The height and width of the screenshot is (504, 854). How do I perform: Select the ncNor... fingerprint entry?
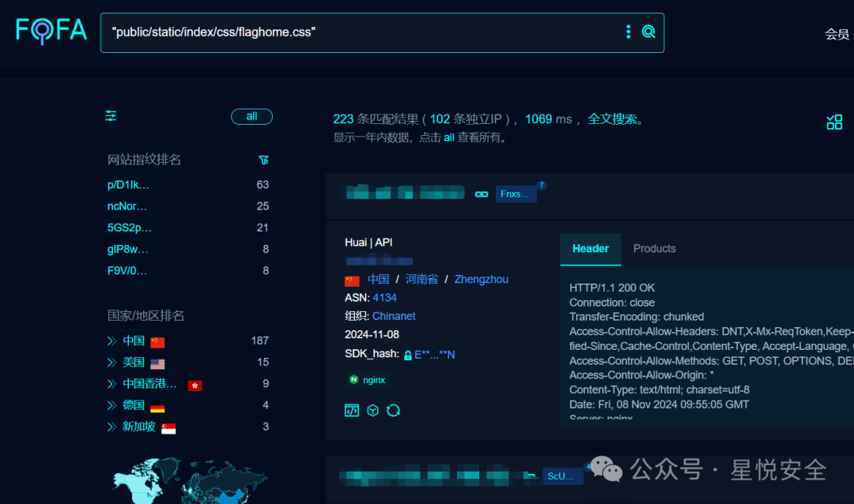tap(127, 206)
